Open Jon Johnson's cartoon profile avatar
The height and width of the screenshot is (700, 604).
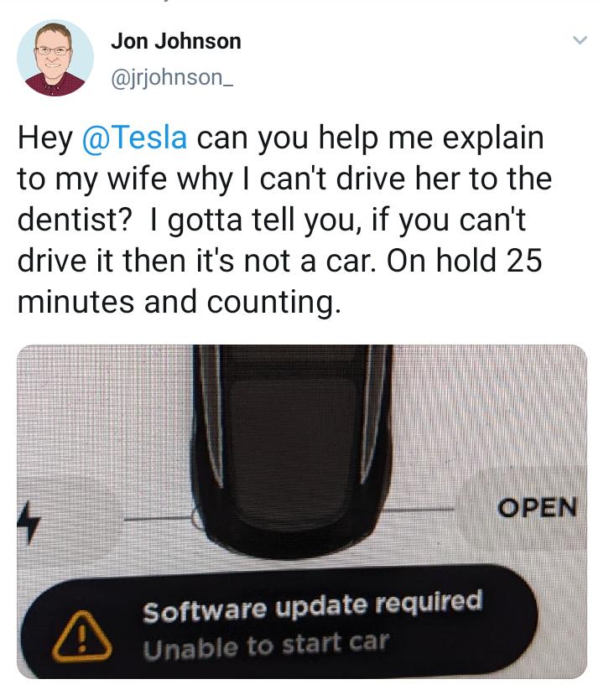point(55,58)
